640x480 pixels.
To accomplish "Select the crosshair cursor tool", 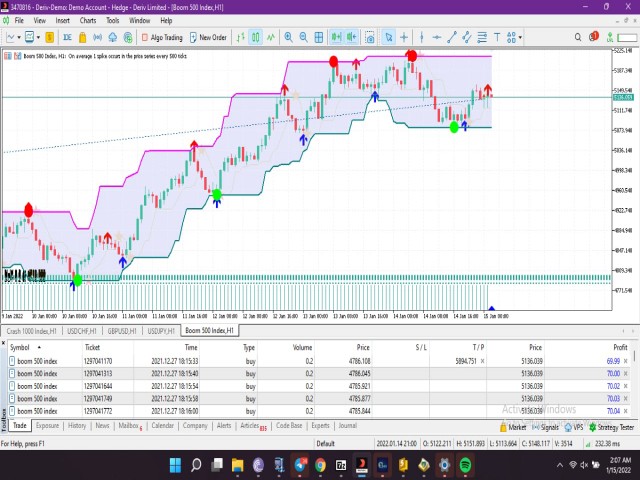I will pos(404,38).
